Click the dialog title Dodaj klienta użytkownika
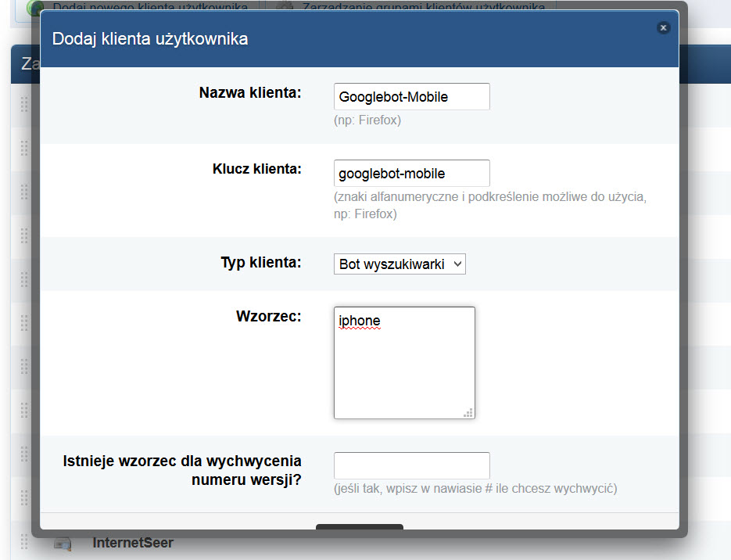This screenshot has width=731, height=560. tap(150, 38)
